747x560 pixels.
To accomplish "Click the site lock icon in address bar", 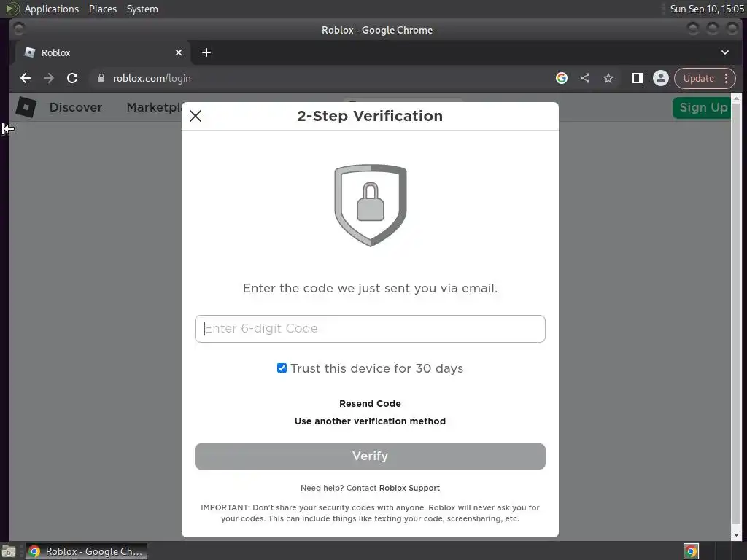I will [101, 78].
